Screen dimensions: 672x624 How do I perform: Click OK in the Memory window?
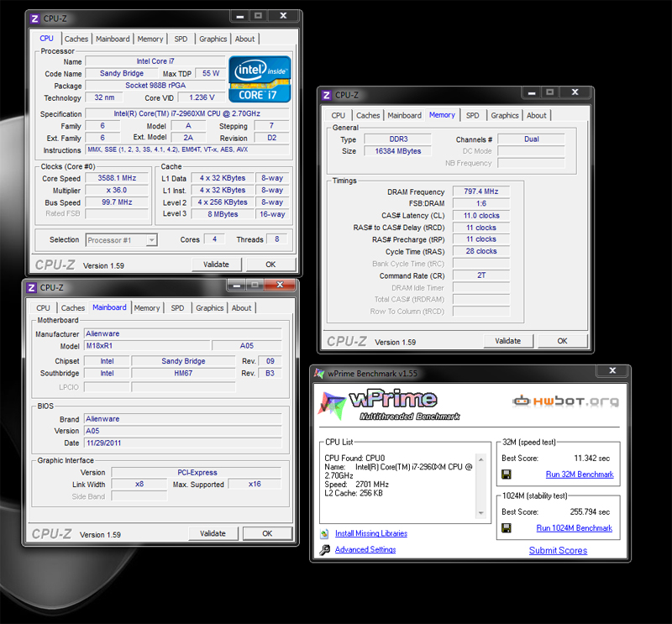tap(562, 341)
